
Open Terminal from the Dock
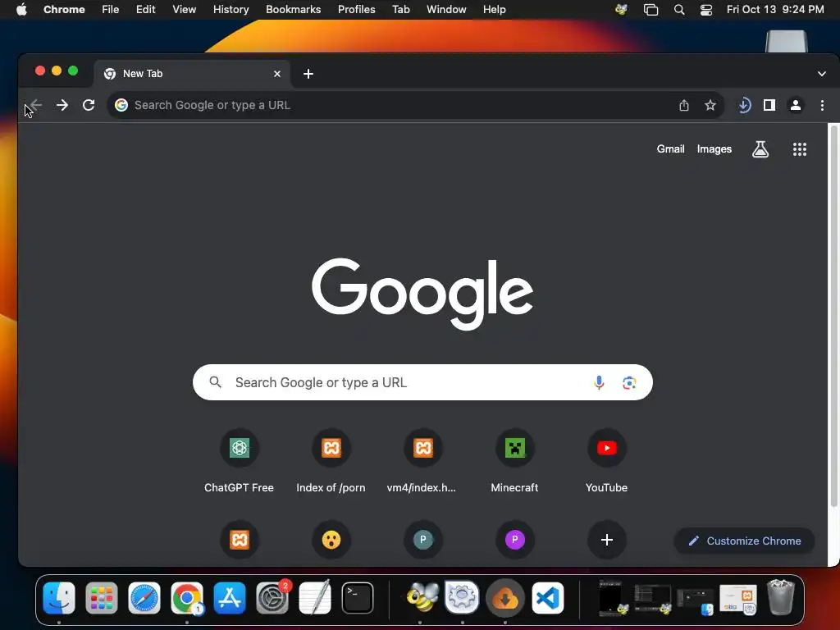coord(358,598)
